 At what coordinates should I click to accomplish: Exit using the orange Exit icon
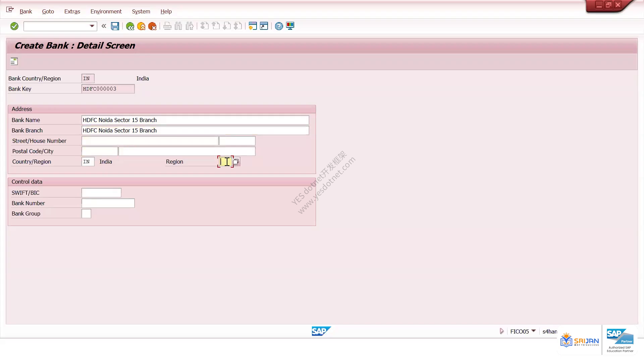pos(141,26)
